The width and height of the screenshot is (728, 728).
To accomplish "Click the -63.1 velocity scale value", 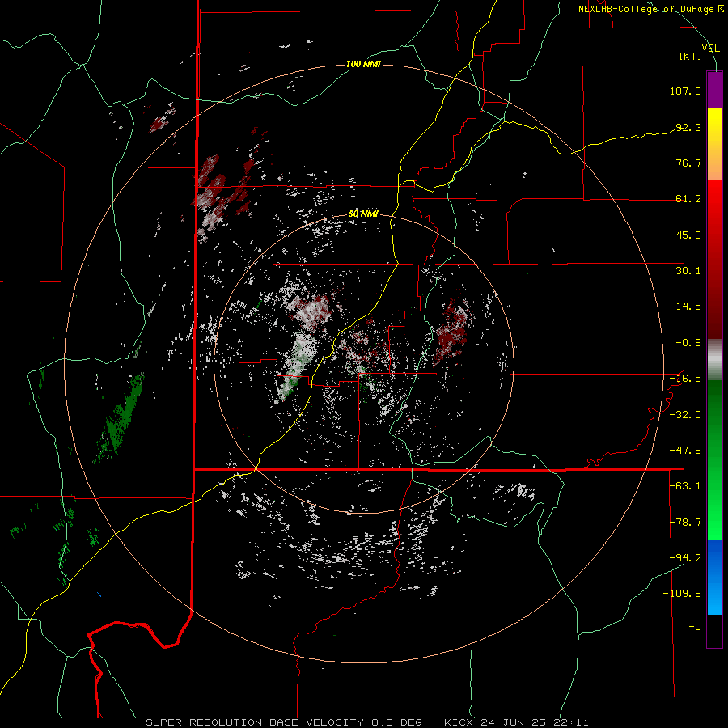I will coord(685,486).
